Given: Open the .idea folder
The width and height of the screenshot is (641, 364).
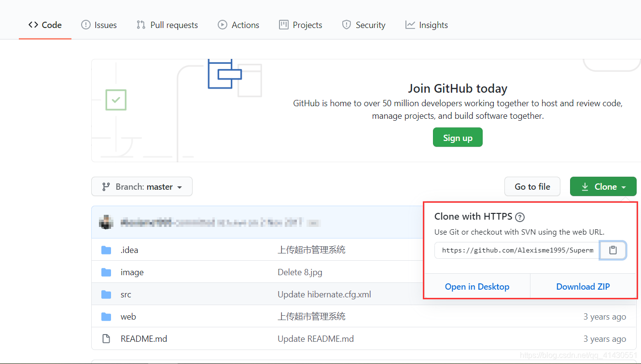Looking at the screenshot, I should 129,250.
